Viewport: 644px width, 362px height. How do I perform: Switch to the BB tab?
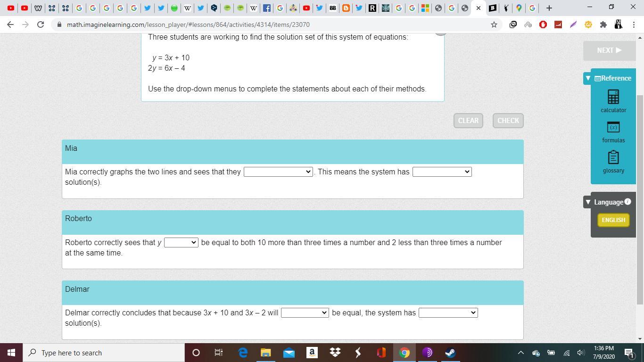[x=332, y=8]
